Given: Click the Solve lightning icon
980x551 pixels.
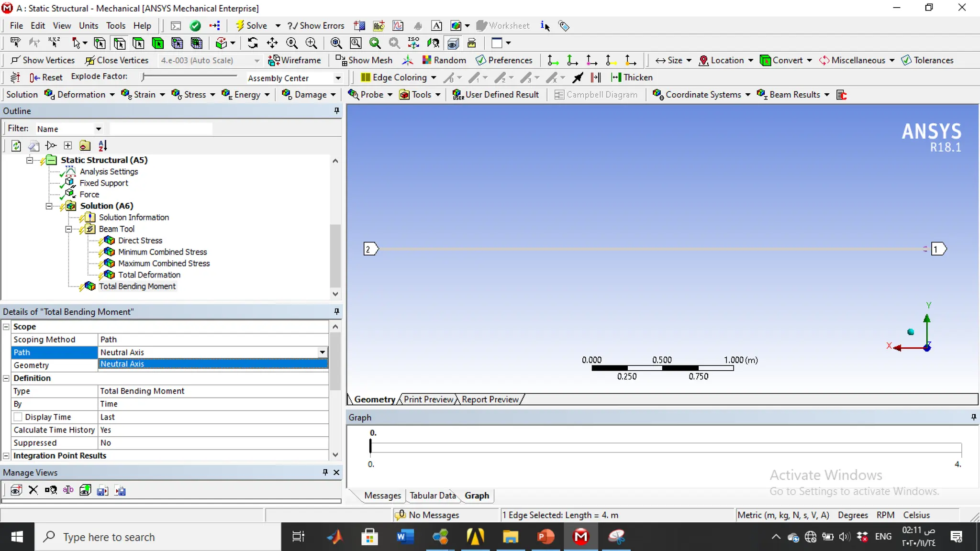Looking at the screenshot, I should (240, 25).
